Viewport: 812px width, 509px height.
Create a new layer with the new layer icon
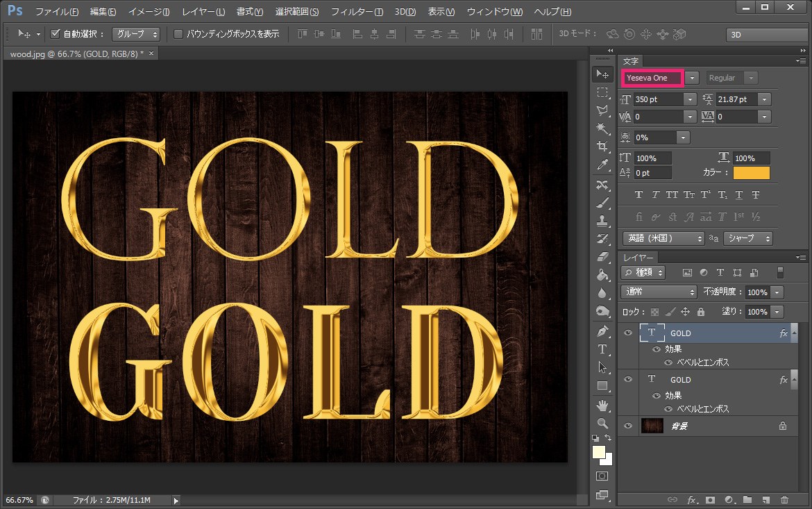point(766,499)
